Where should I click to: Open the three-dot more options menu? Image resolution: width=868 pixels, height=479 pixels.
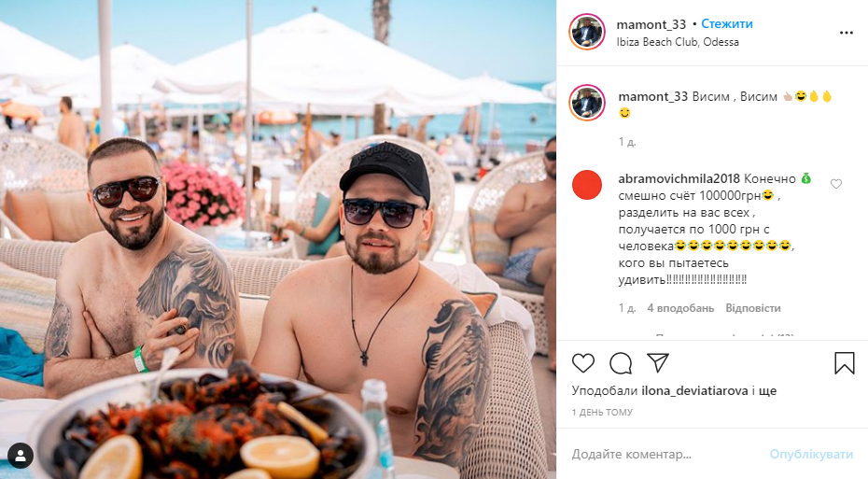pyautogui.click(x=846, y=34)
